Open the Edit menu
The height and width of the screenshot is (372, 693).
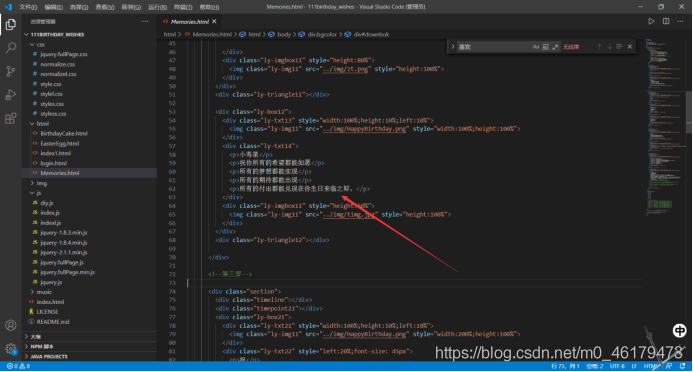[53, 7]
